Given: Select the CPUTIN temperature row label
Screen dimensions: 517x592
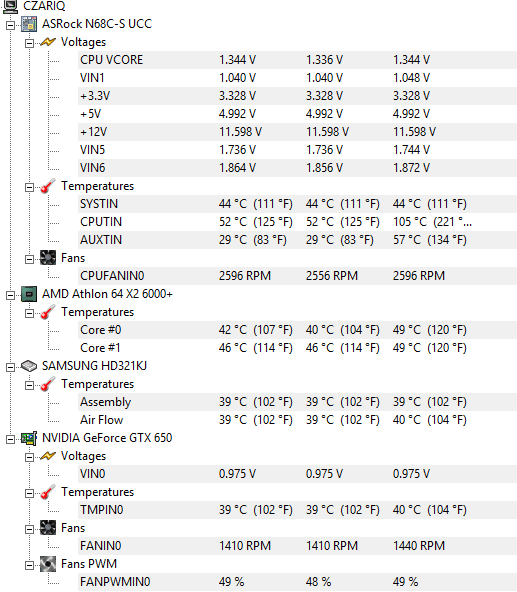Looking at the screenshot, I should [x=101, y=222].
